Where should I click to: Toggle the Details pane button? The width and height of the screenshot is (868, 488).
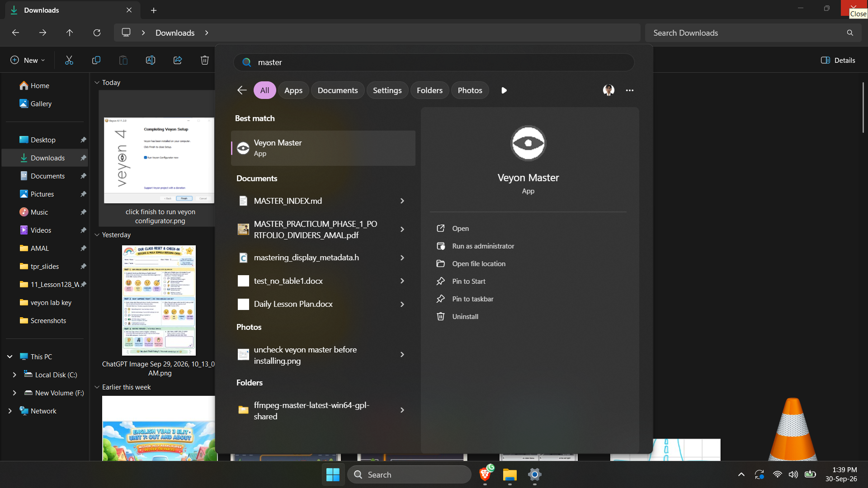[x=838, y=60]
